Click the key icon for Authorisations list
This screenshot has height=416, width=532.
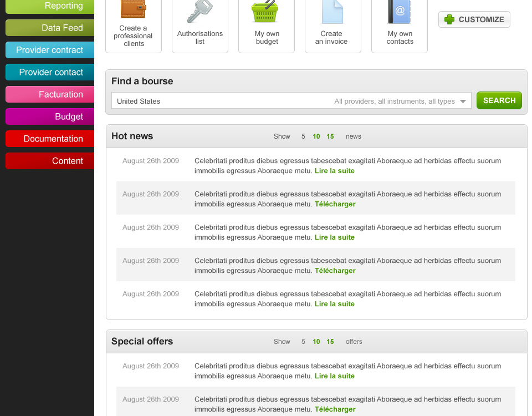(200, 11)
